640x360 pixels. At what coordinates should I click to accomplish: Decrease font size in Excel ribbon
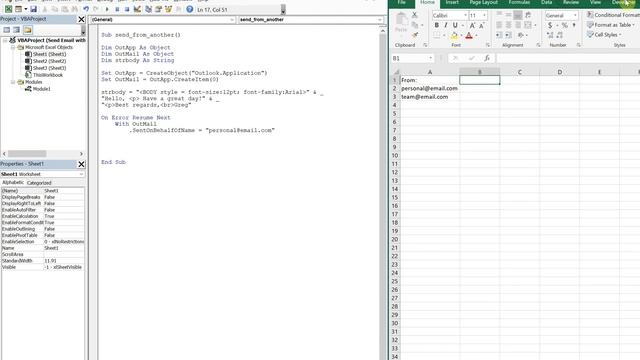(x=482, y=26)
